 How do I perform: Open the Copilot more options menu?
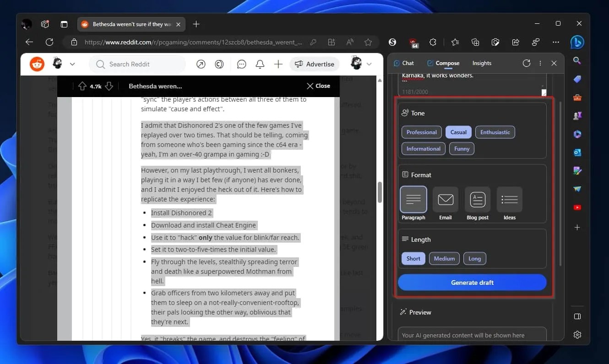coord(540,63)
